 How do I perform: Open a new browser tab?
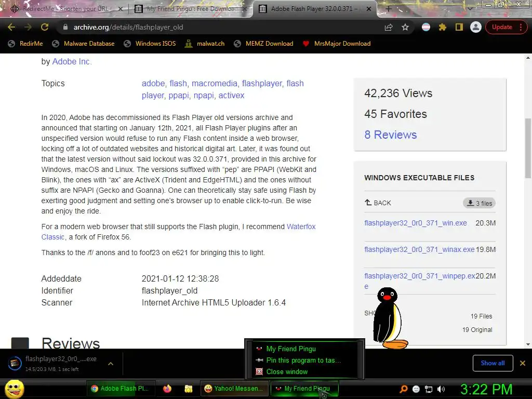pos(389,9)
